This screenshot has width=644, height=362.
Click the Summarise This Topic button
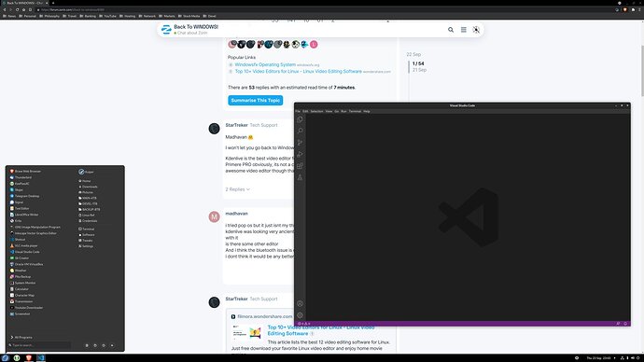tap(256, 100)
